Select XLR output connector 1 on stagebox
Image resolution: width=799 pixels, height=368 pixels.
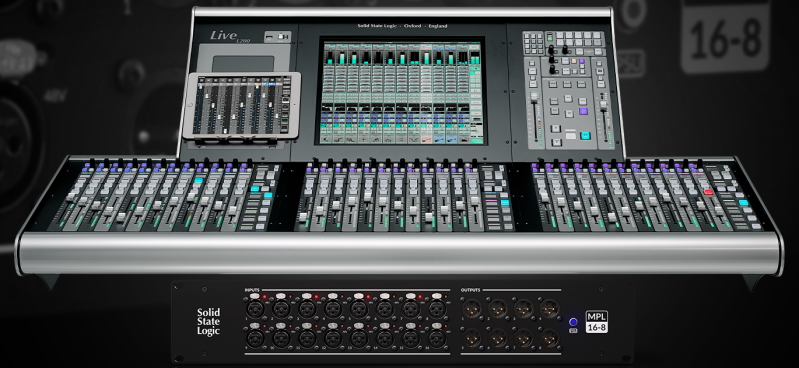pos(471,309)
